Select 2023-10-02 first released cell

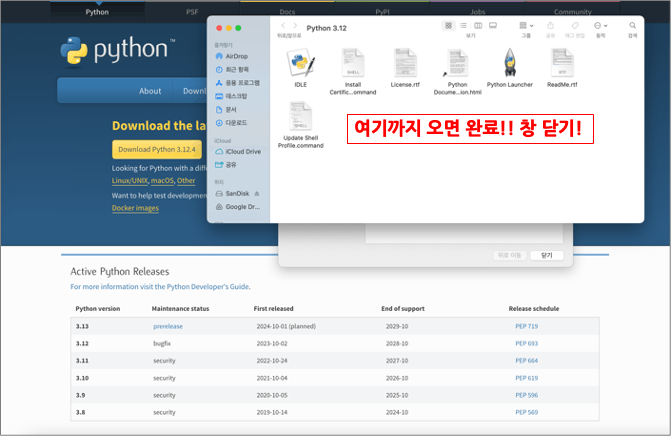coord(272,344)
